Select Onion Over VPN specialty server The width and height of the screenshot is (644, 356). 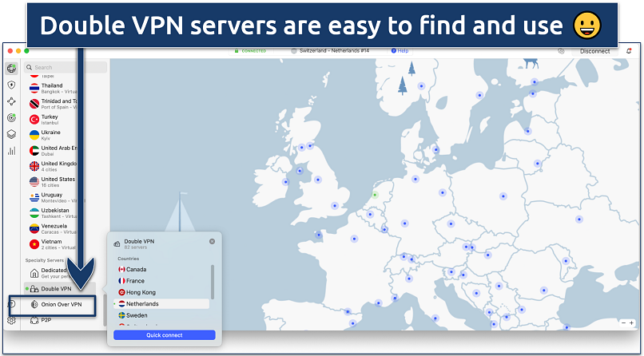pos(61,304)
